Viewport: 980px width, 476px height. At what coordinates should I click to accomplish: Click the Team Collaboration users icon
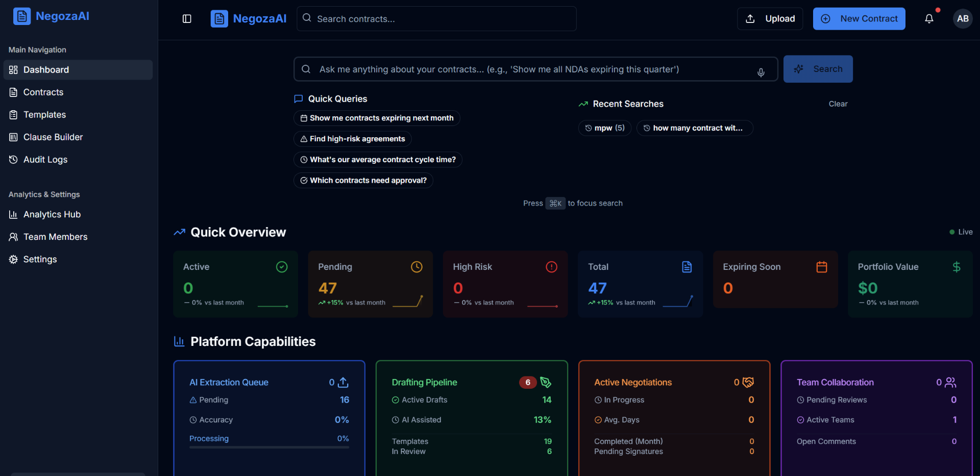tap(950, 382)
